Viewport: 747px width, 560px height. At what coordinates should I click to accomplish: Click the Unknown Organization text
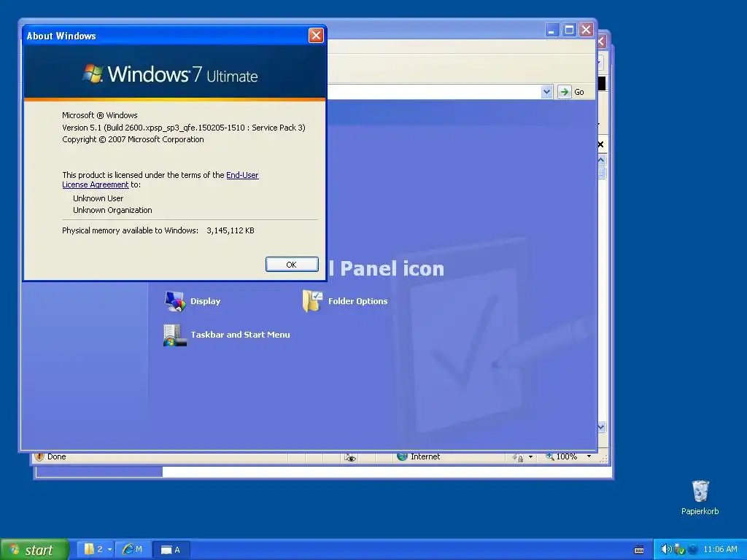[x=112, y=210]
